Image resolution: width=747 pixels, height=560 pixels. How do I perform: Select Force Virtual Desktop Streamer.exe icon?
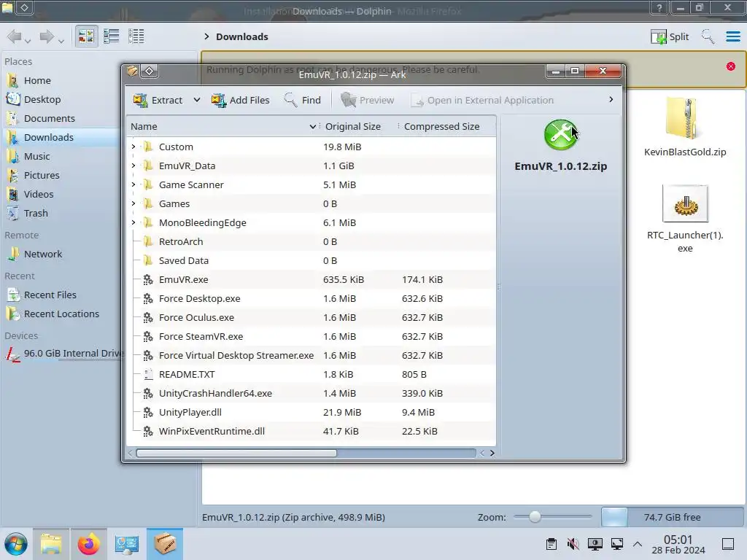point(148,355)
